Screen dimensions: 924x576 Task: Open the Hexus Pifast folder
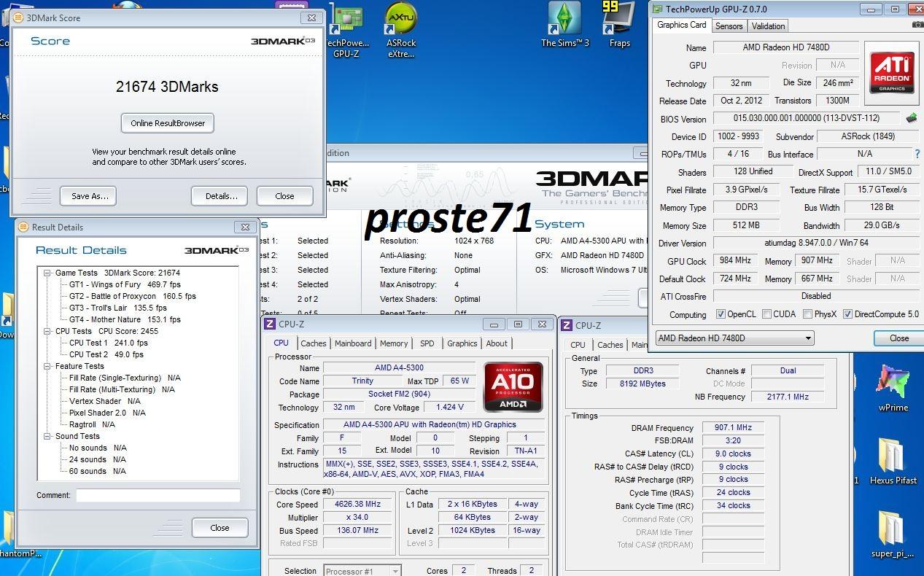[893, 461]
